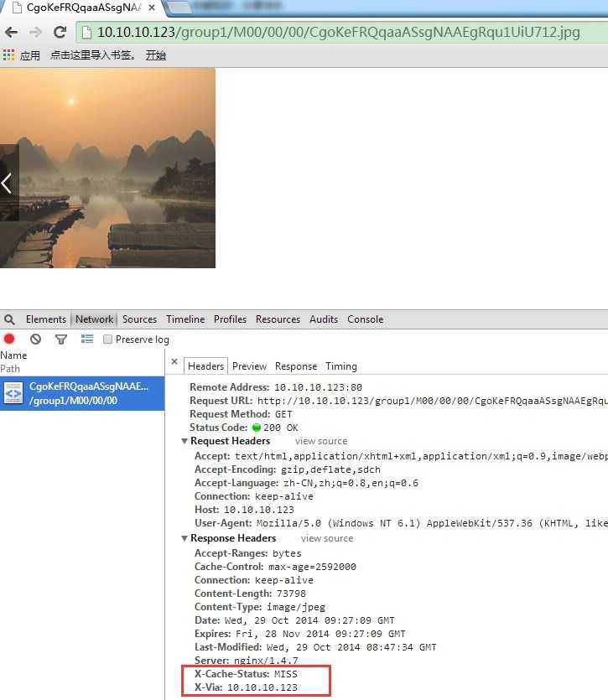608x700 pixels.
Task: Click the Expires header value
Action: tap(320, 634)
